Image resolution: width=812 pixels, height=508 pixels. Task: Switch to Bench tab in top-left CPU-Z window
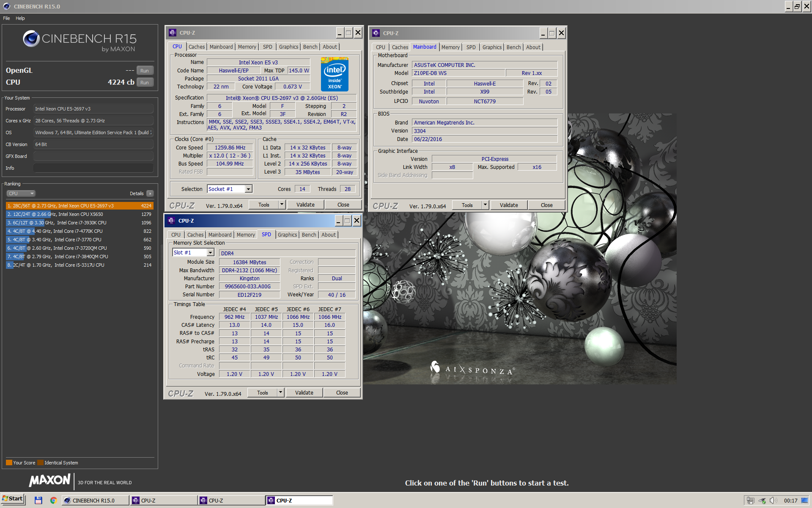[x=310, y=47]
